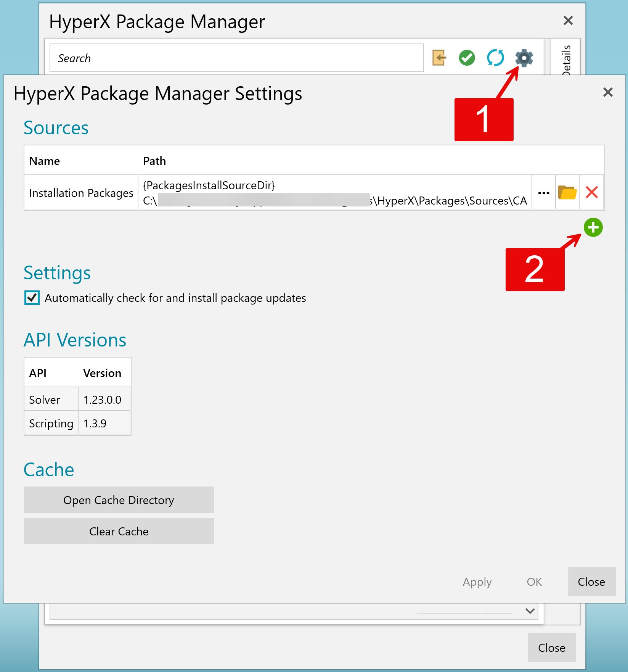The width and height of the screenshot is (628, 672).
Task: Open settings via the gear icon
Action: [x=524, y=58]
